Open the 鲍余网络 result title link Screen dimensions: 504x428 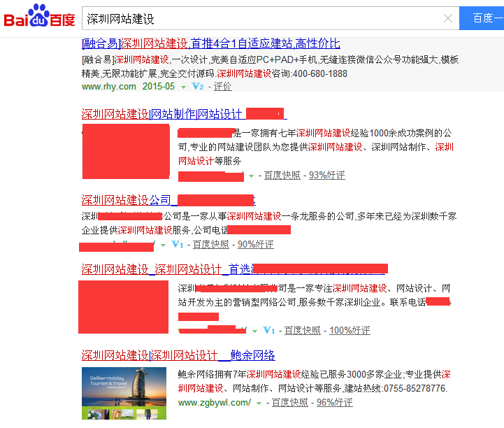click(x=178, y=355)
